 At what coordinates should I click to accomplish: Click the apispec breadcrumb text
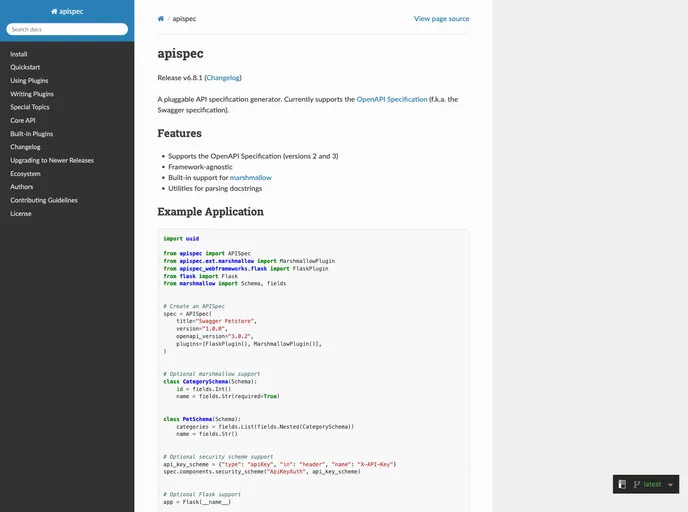184,18
